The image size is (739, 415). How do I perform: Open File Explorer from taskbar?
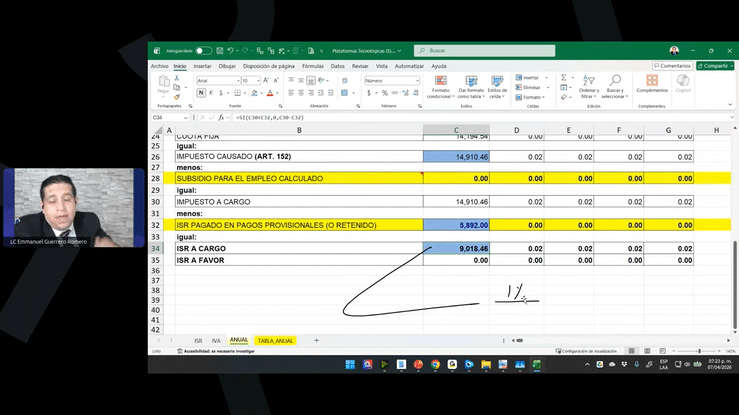coord(486,364)
